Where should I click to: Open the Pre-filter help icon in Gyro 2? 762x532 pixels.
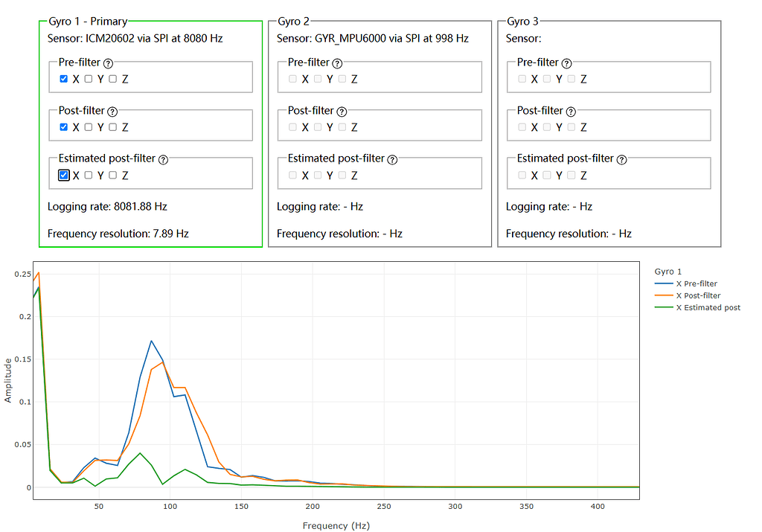coord(337,63)
